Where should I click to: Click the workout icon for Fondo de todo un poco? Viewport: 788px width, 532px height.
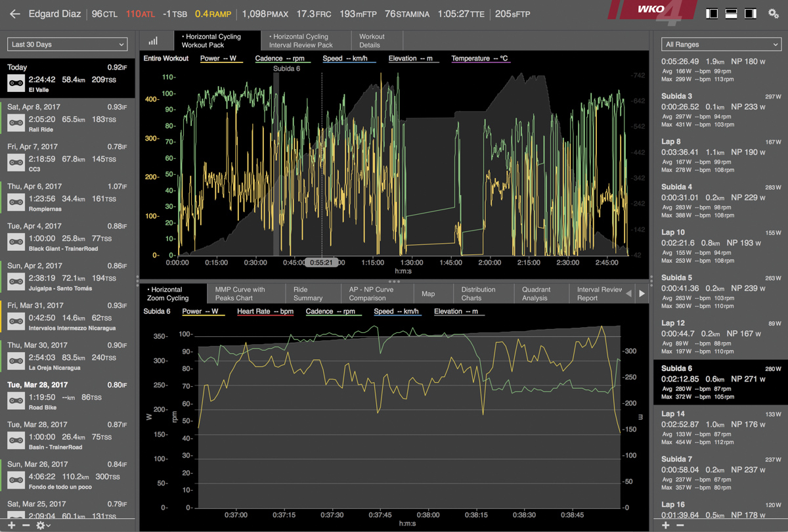(x=16, y=479)
